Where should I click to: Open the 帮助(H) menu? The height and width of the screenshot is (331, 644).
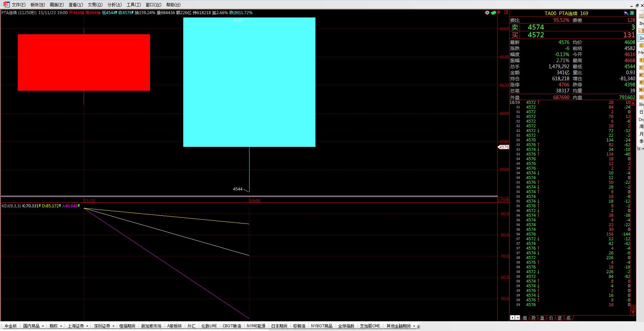[174, 5]
